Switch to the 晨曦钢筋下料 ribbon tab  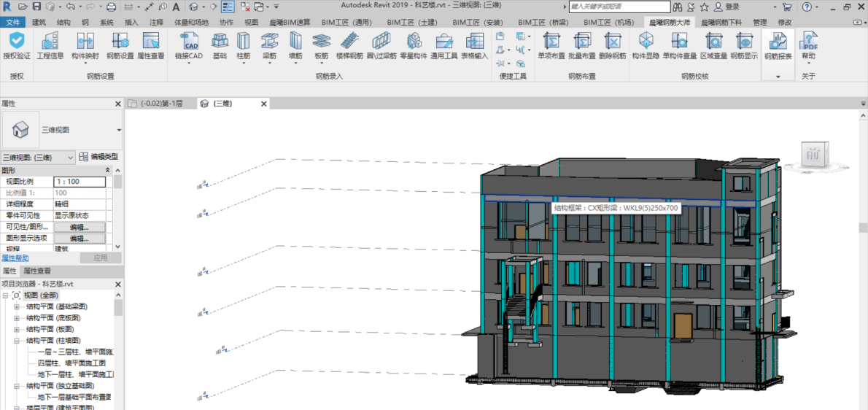[721, 22]
